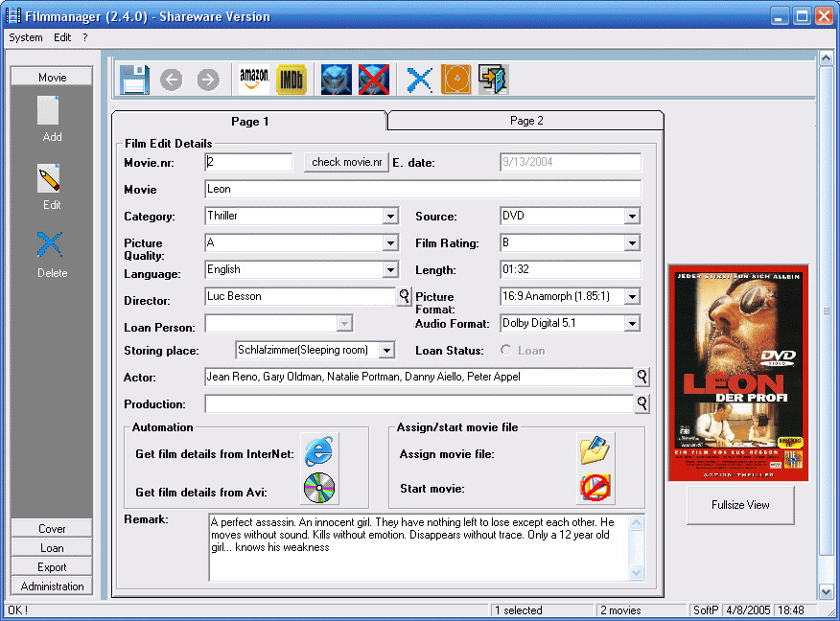Go to next movie with forward arrow
The height and width of the screenshot is (621, 840).
coord(208,80)
